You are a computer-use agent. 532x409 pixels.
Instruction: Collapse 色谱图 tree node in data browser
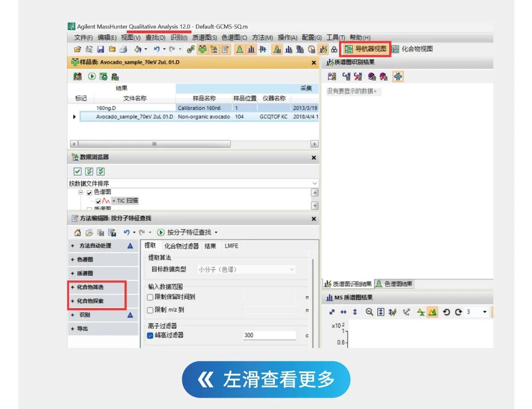pyautogui.click(x=81, y=192)
